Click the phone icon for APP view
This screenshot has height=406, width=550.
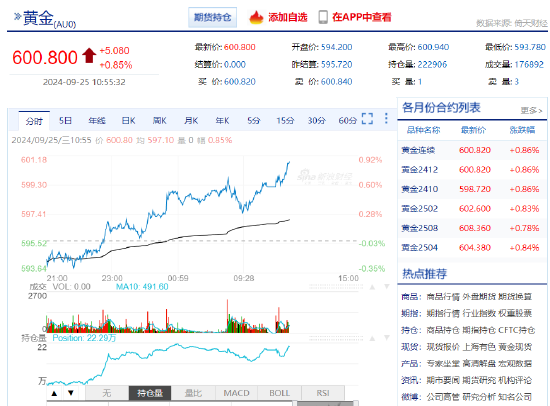(x=323, y=17)
